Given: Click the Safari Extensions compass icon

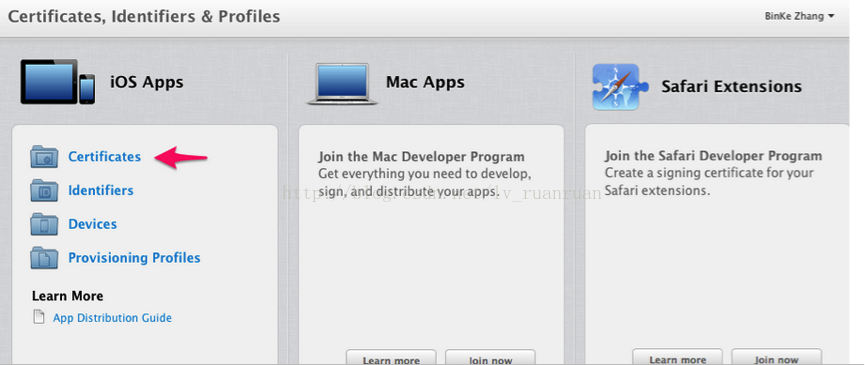Looking at the screenshot, I should click(620, 87).
